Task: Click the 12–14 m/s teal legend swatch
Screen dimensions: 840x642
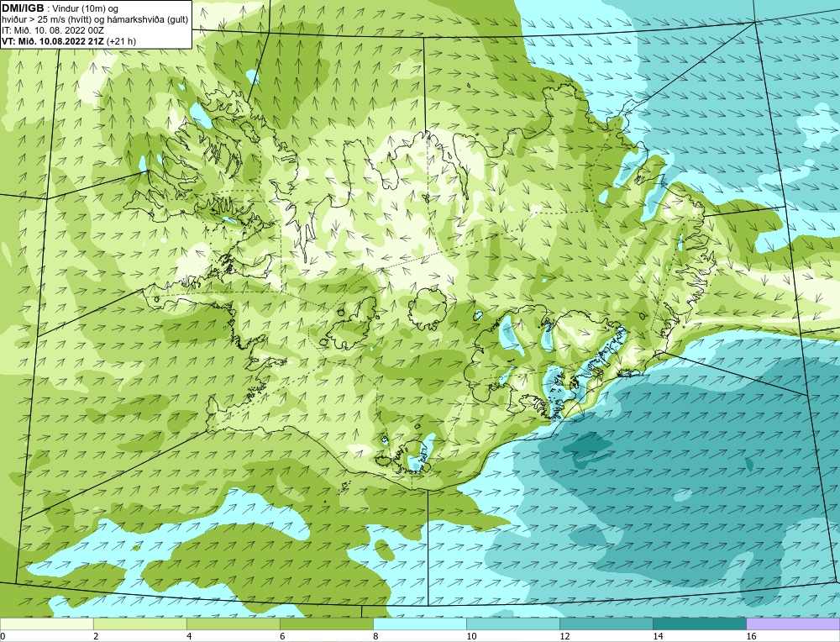Action: (x=606, y=624)
